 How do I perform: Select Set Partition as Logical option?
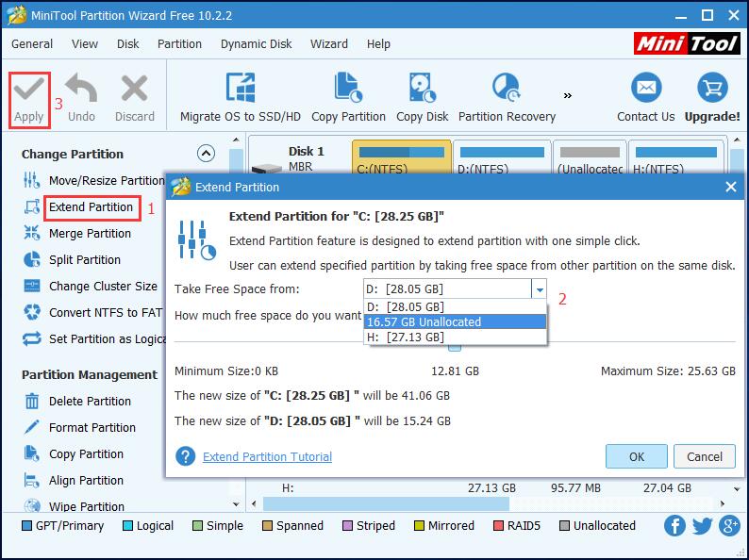(94, 339)
